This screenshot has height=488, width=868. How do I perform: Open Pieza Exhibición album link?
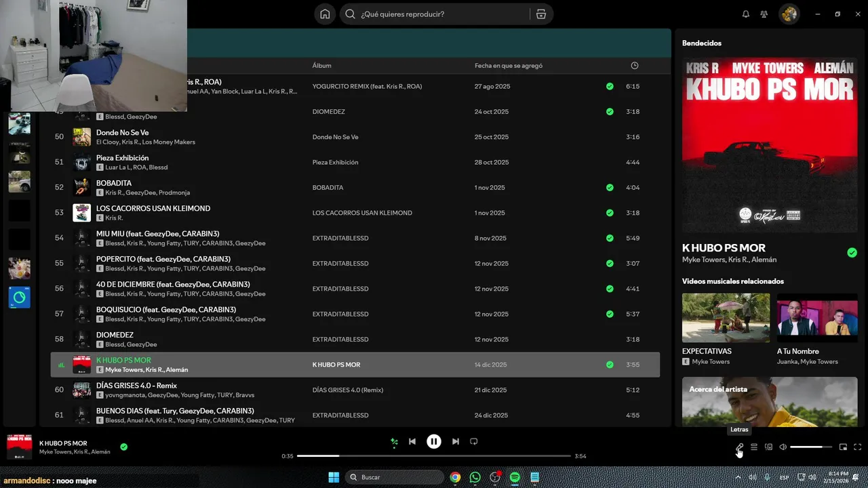click(335, 163)
